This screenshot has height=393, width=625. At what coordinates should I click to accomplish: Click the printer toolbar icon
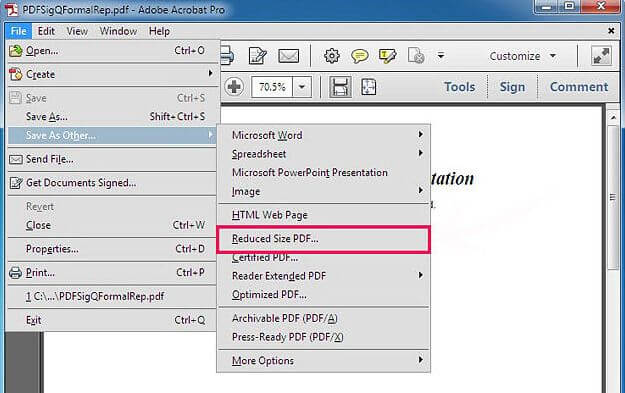tap(227, 56)
